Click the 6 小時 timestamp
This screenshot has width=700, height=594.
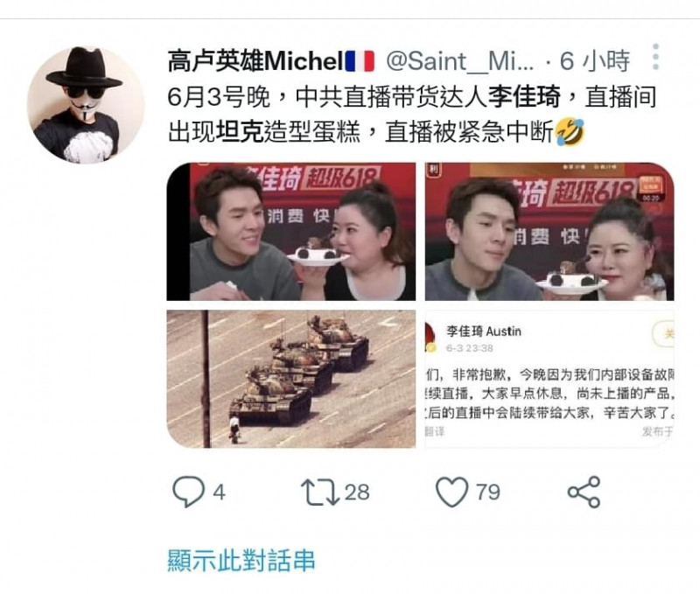coord(595,61)
